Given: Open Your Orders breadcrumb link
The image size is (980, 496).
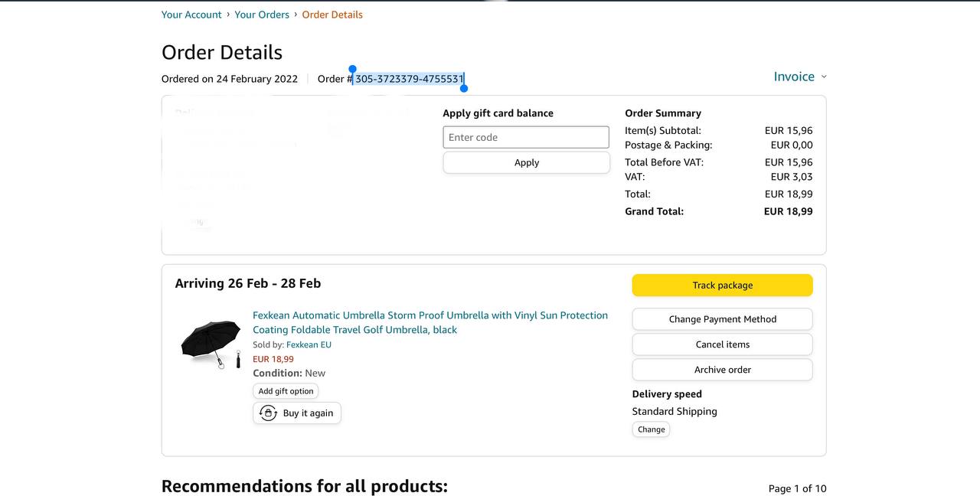Looking at the screenshot, I should pos(262,15).
